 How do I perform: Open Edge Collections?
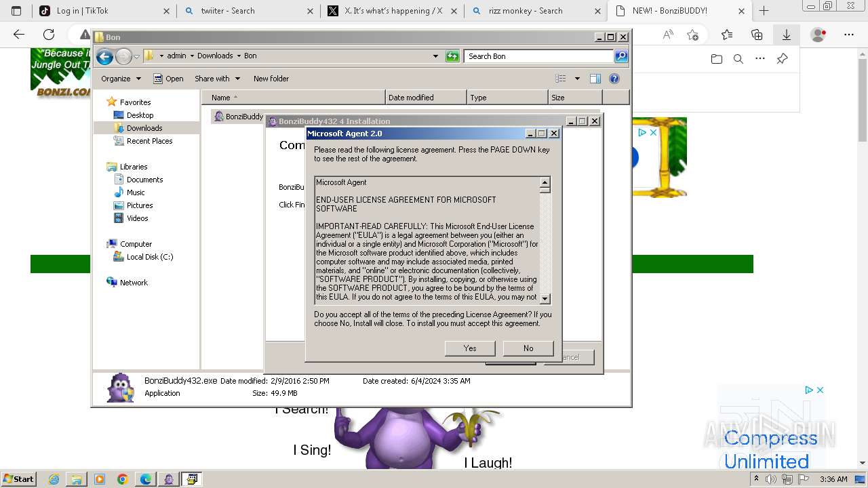pyautogui.click(x=757, y=35)
